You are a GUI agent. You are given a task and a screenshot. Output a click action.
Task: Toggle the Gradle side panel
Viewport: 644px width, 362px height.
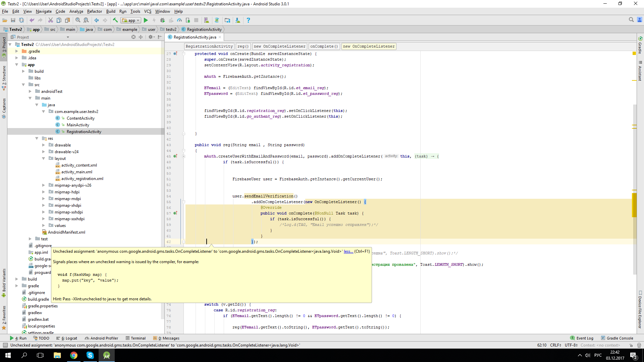tap(640, 45)
